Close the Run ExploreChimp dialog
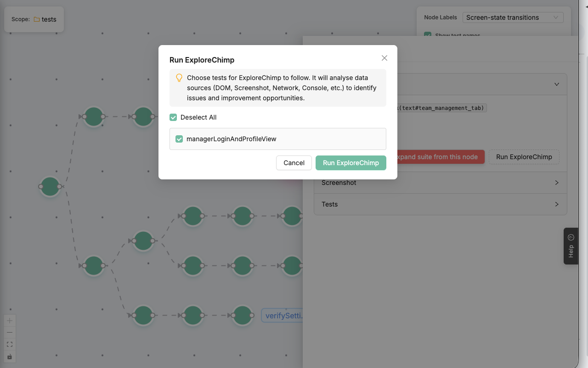This screenshot has width=588, height=368. tap(384, 58)
